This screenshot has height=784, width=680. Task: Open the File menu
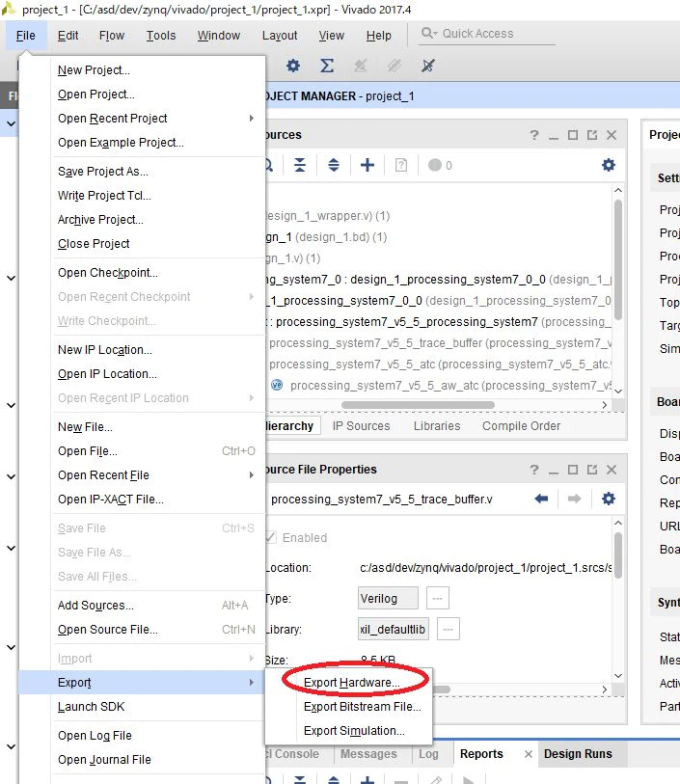tap(25, 36)
